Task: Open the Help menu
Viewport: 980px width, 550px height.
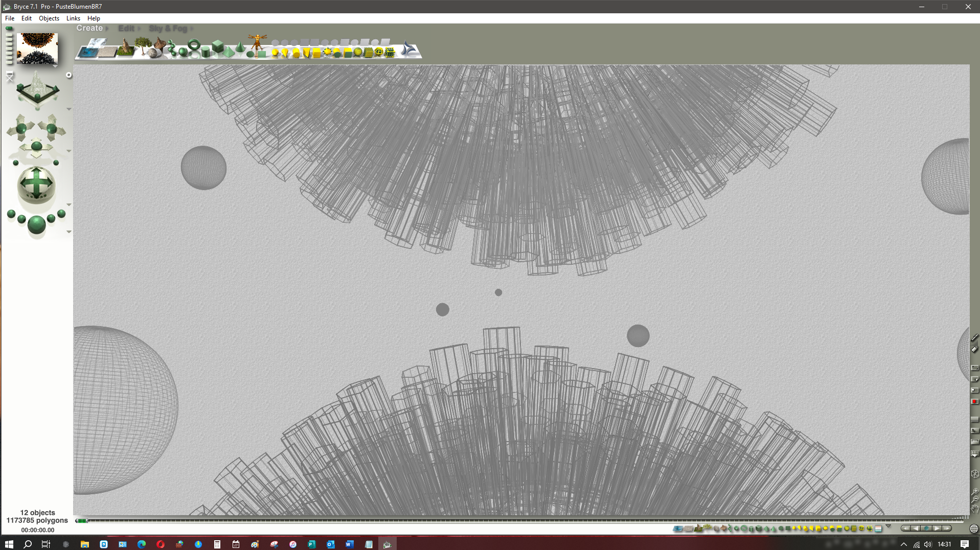Action: point(94,18)
